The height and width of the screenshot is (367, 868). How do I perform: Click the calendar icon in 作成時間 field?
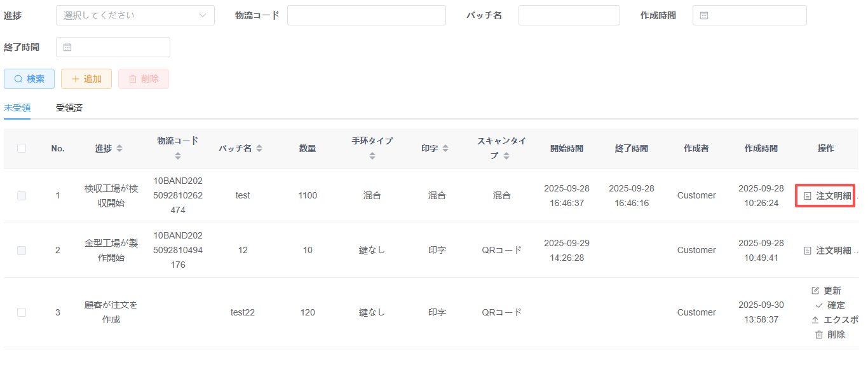point(704,15)
